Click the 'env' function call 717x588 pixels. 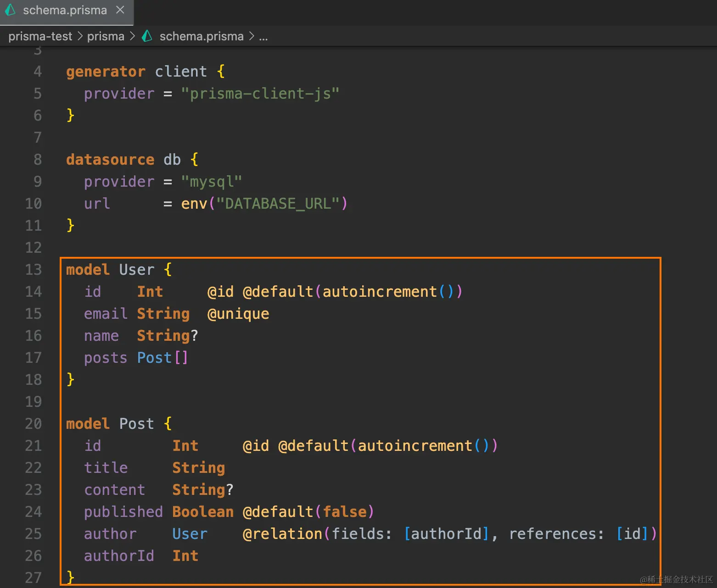click(194, 204)
